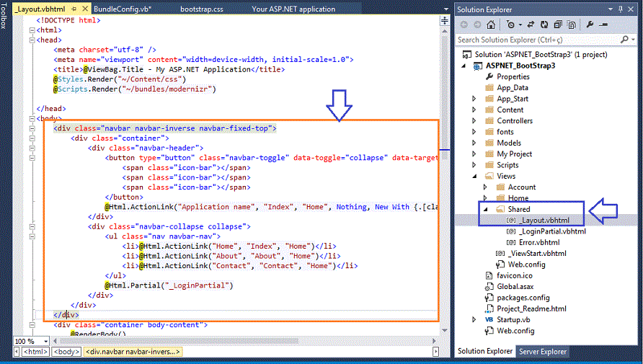
Task: Open the Pending Changes Filter dropdown arrow
Action: [x=520, y=25]
